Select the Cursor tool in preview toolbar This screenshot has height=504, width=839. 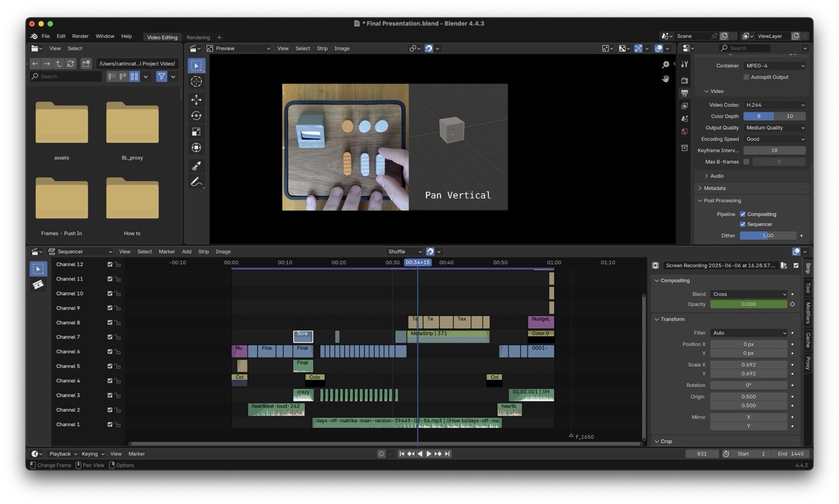(196, 82)
